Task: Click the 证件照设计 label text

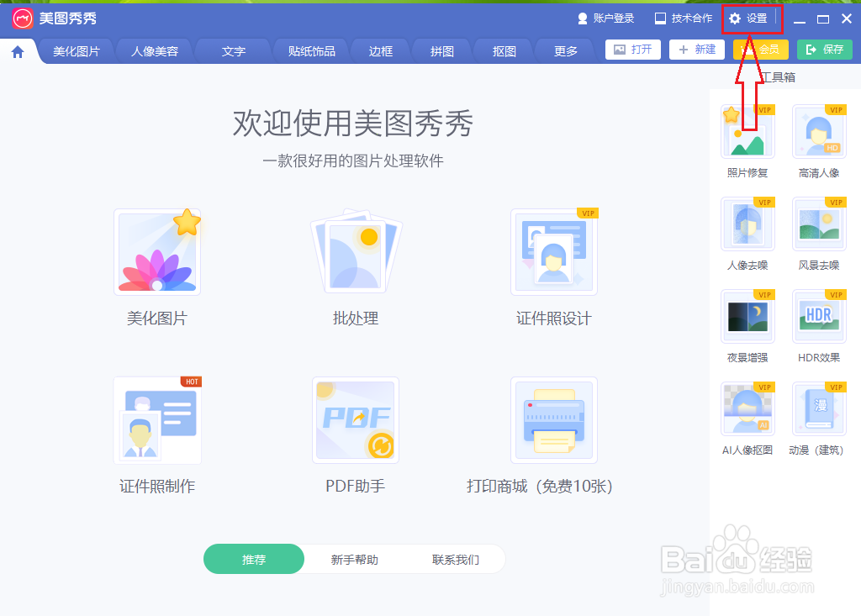Action: point(554,319)
